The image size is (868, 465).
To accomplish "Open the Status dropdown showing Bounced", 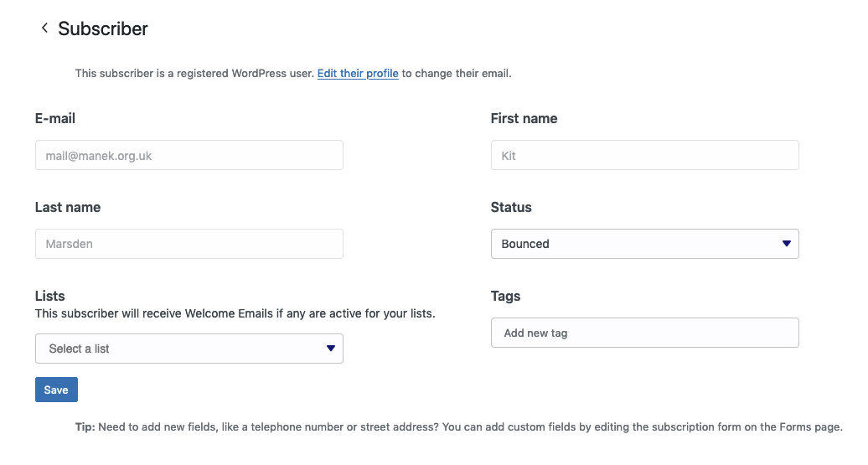I will click(643, 244).
